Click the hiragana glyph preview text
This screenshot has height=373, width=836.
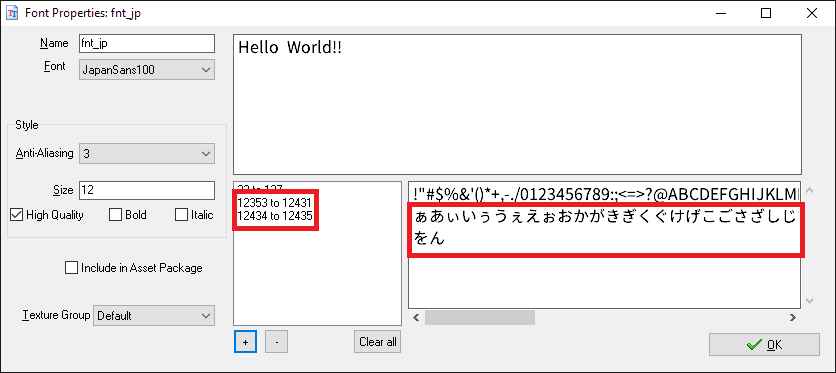click(x=605, y=228)
